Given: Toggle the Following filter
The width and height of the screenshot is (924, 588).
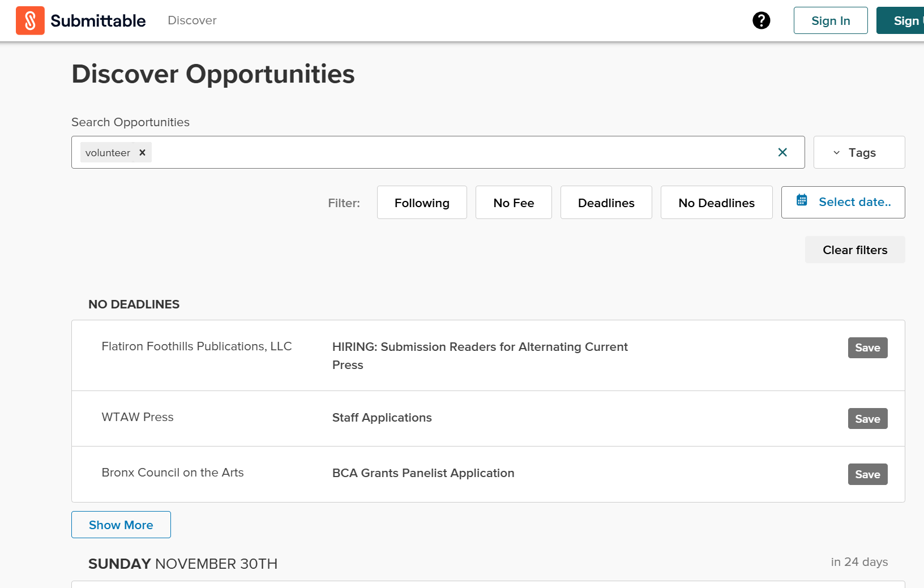Looking at the screenshot, I should point(422,203).
